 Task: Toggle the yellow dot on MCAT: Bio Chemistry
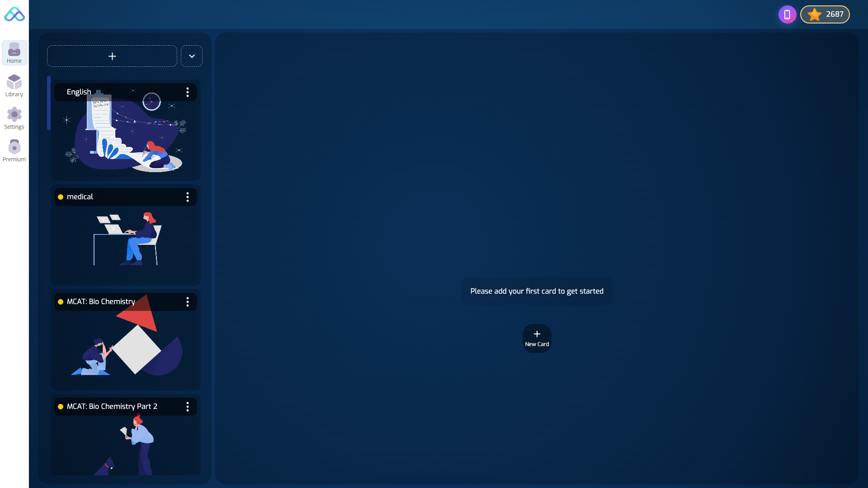point(61,302)
